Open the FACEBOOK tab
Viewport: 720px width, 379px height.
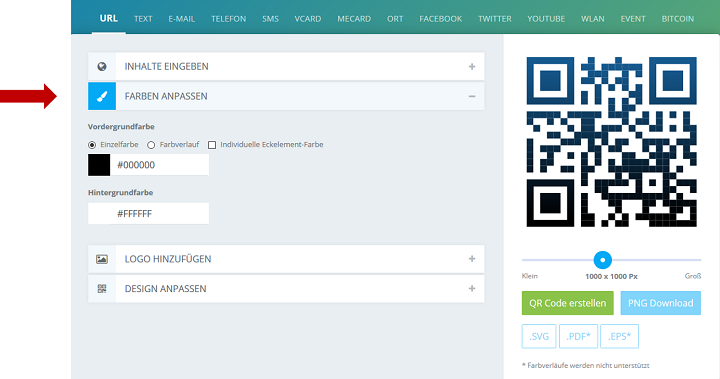[440, 19]
